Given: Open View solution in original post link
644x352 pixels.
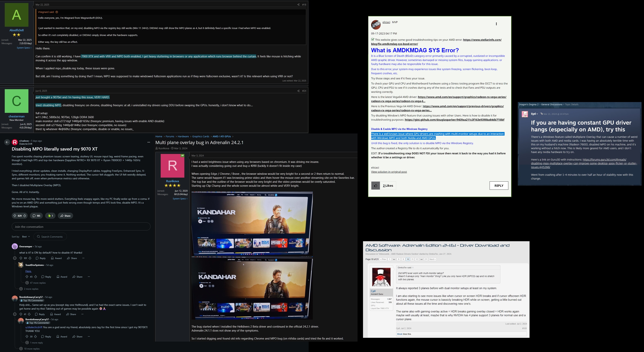Looking at the screenshot, I should pos(389,172).
